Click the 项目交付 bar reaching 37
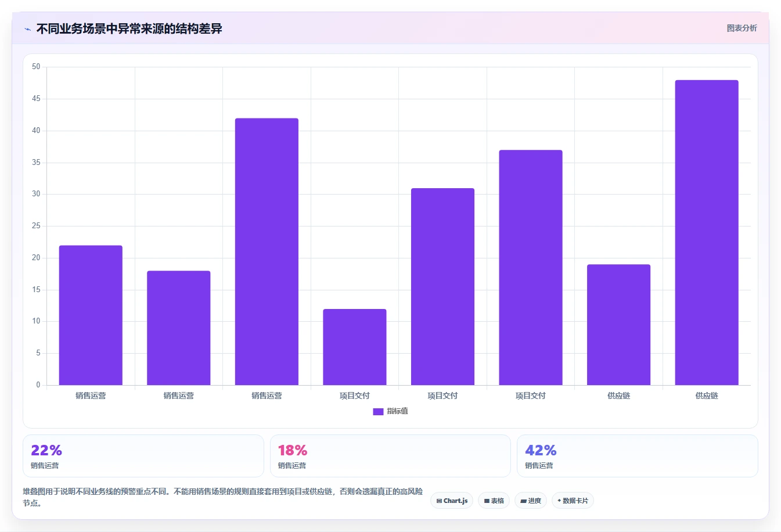The width and height of the screenshot is (781, 532). click(531, 268)
